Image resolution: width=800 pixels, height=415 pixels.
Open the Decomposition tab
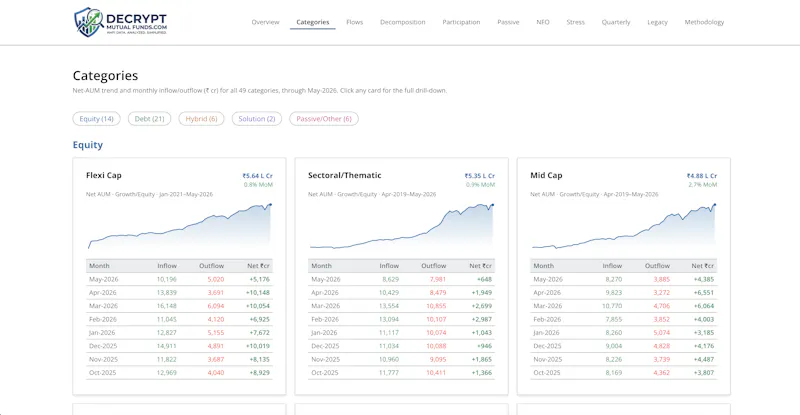click(403, 22)
